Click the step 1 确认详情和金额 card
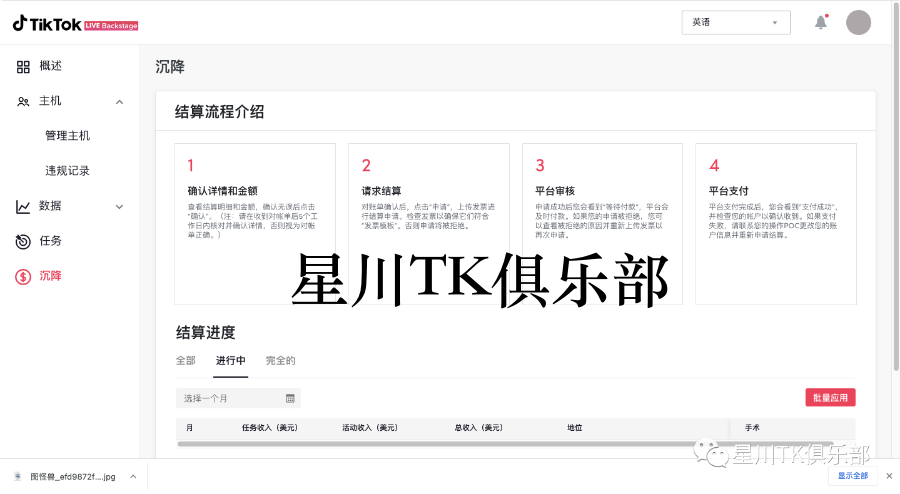The height and width of the screenshot is (494, 900). tap(255, 224)
